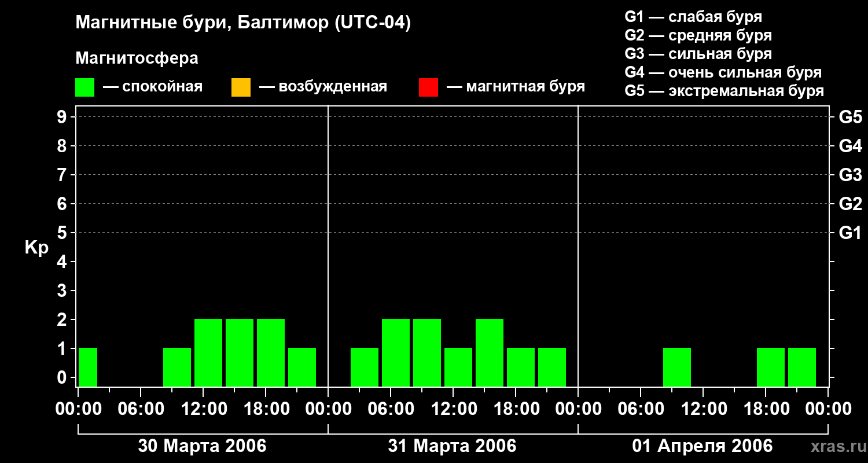Image resolution: width=868 pixels, height=463 pixels.
Task: Click the 'G2 — средняя буря' legend line
Action: point(698,35)
